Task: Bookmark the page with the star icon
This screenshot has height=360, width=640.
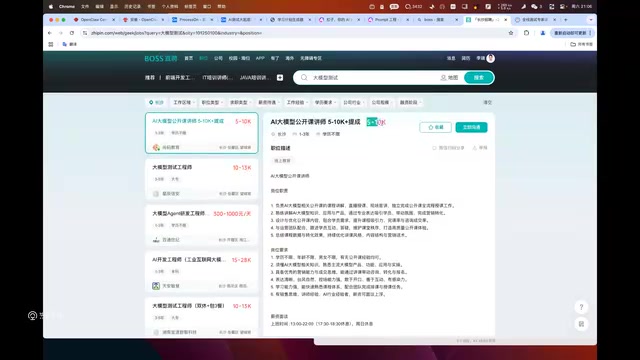Action: [511, 33]
